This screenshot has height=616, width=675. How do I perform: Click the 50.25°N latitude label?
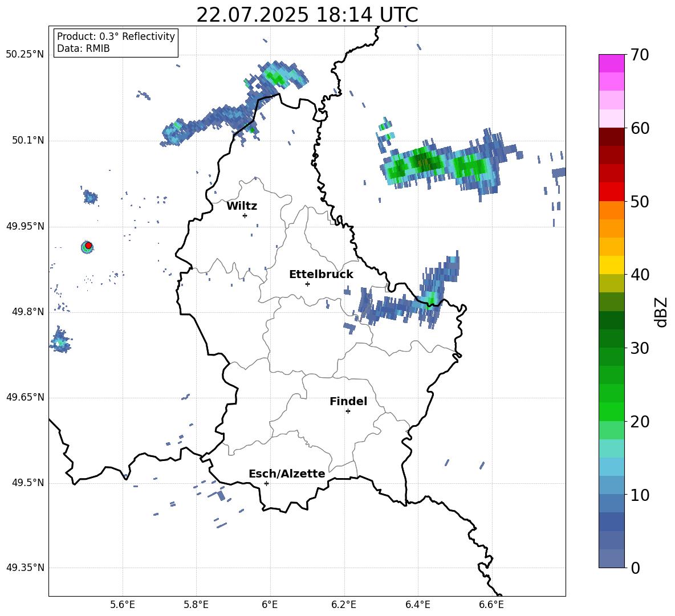25,55
